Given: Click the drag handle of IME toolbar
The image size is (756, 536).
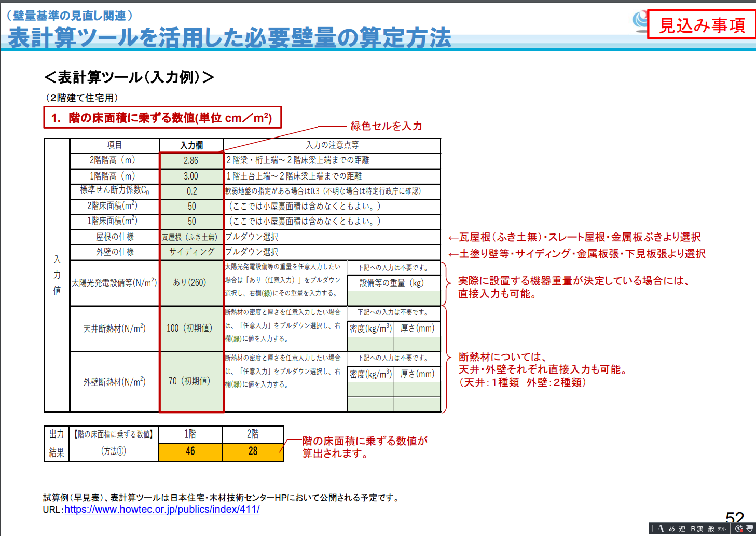Looking at the screenshot, I should pos(652,528).
